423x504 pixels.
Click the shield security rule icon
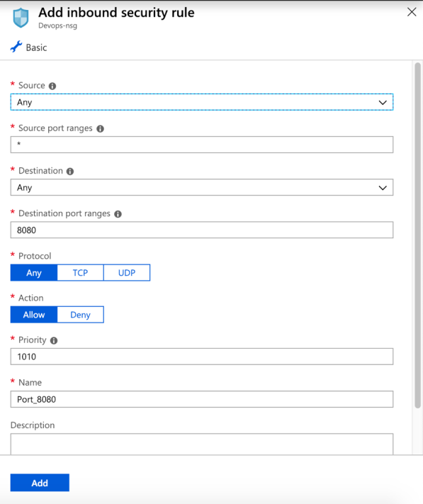point(21,18)
